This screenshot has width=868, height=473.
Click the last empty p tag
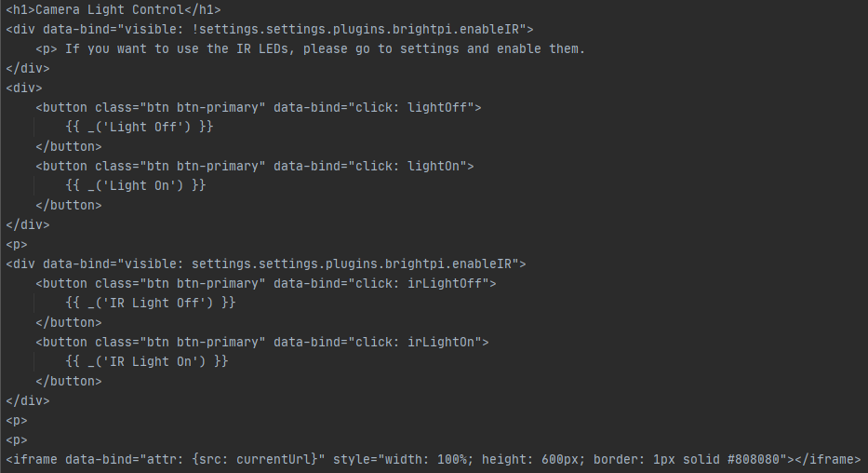tap(17, 440)
